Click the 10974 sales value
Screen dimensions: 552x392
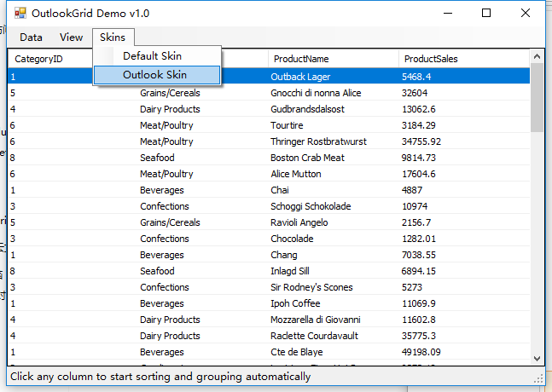point(415,206)
